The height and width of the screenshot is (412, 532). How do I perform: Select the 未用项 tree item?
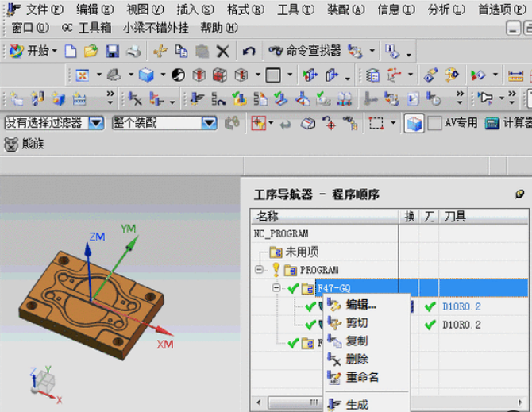coord(302,252)
